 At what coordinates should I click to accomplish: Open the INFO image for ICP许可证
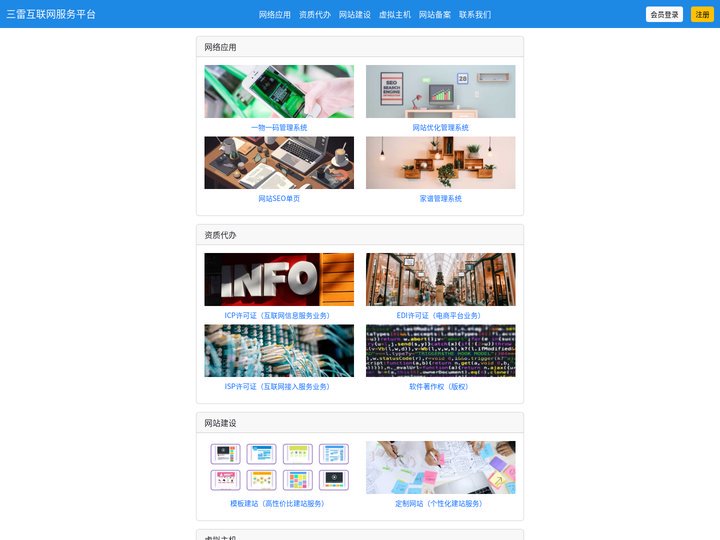279,279
